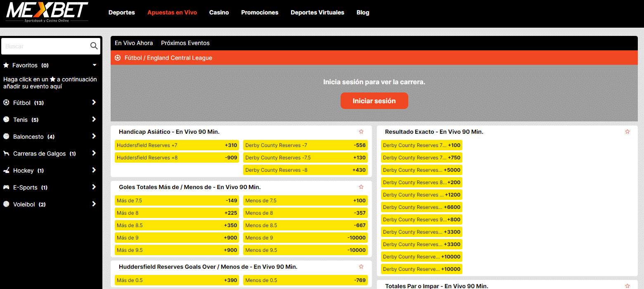The height and width of the screenshot is (289, 644).
Task: Collapse the Favoritos section arrow
Action: point(94,65)
